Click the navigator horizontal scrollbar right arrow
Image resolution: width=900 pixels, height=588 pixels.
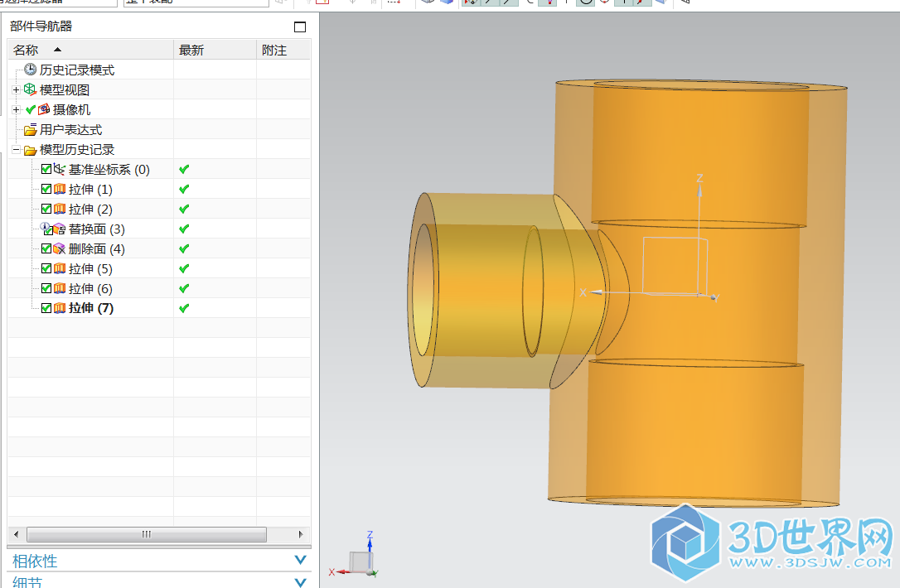pos(303,534)
